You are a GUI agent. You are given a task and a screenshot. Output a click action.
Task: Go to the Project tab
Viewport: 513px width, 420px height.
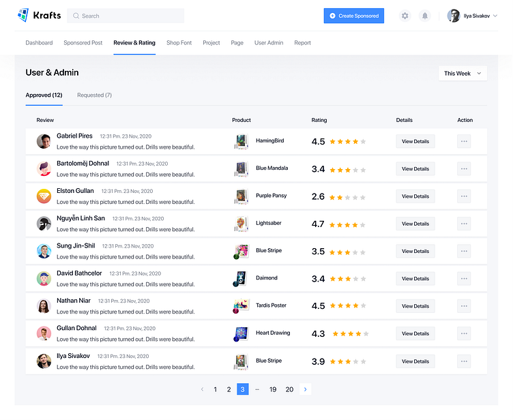(x=211, y=43)
